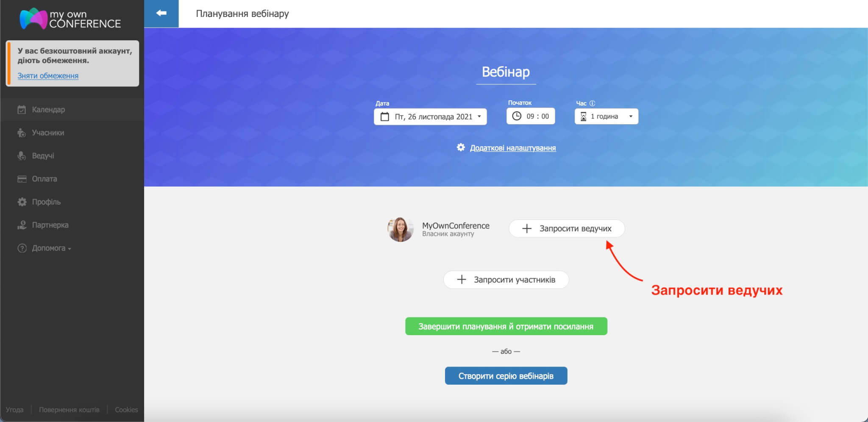Select Календар in the sidebar menu
Screen dimensions: 868x422
click(49, 109)
